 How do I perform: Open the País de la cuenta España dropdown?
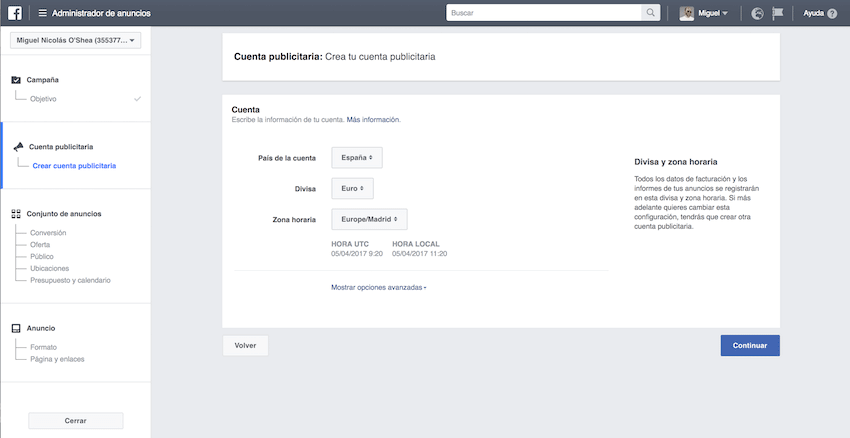pos(357,158)
